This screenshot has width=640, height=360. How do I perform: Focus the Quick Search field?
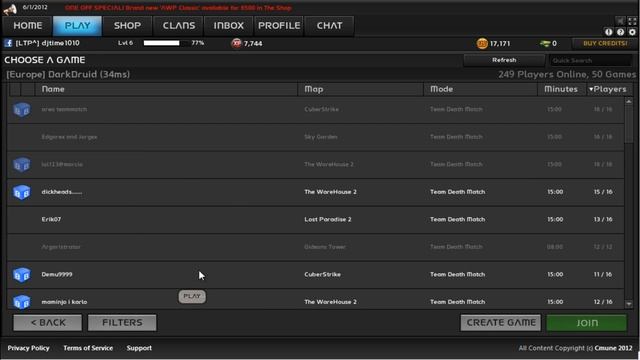click(x=591, y=60)
